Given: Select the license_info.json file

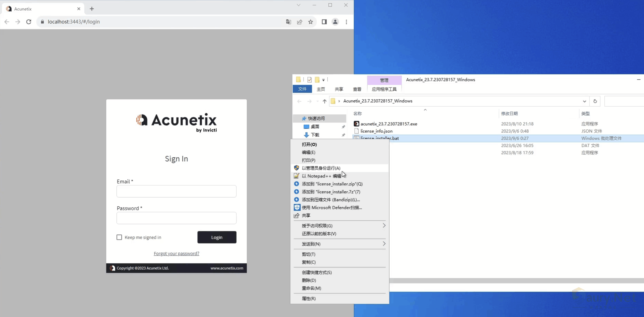Looking at the screenshot, I should point(376,131).
